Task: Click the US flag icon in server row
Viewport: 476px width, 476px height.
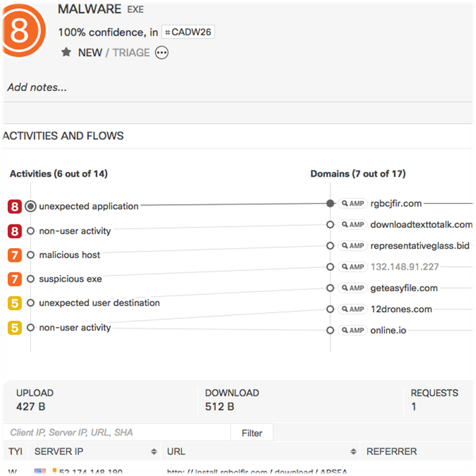Action: point(41,473)
